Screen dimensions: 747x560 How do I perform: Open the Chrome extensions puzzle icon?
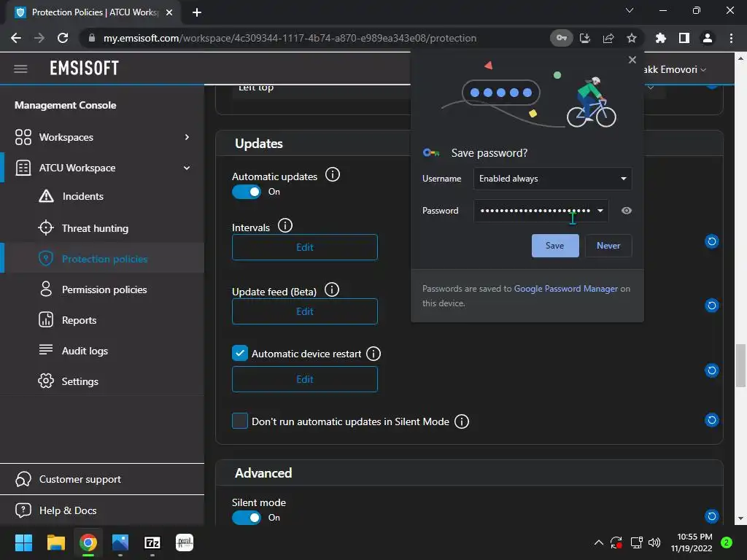[x=660, y=38]
